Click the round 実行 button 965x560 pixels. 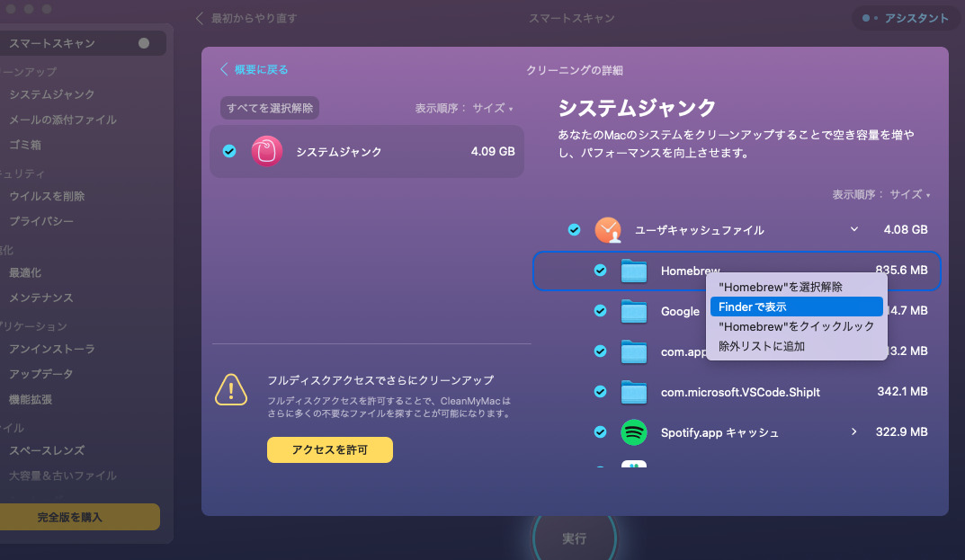[x=574, y=538]
